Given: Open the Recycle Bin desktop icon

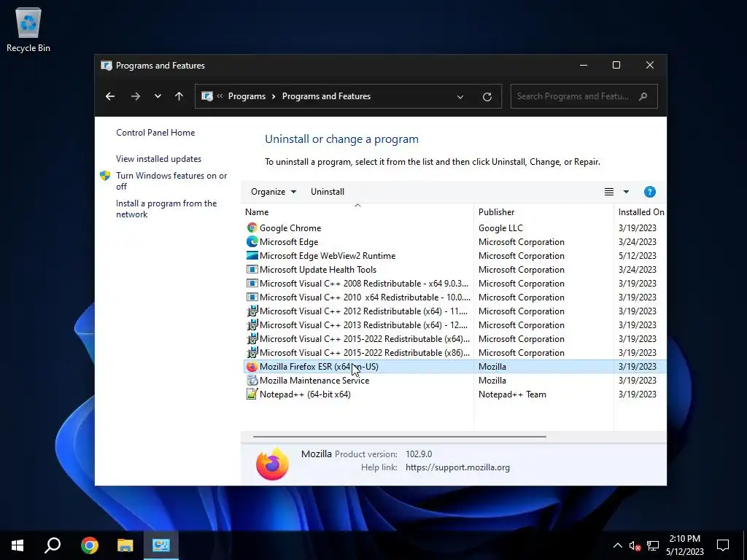Looking at the screenshot, I should 28,29.
